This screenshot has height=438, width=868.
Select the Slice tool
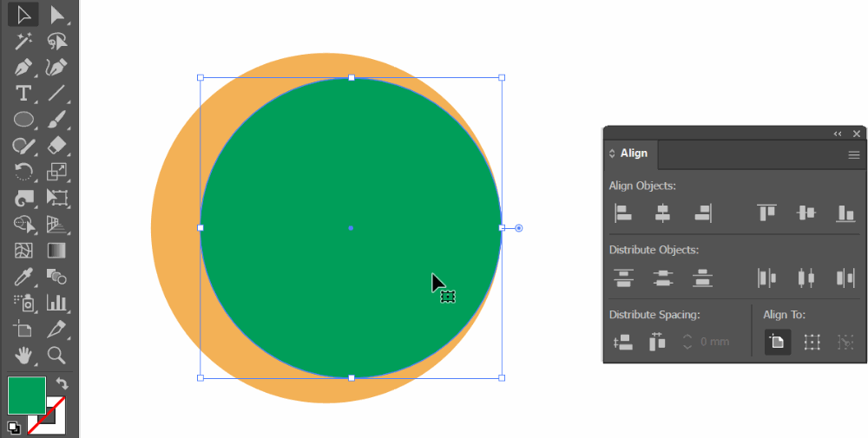(x=57, y=329)
